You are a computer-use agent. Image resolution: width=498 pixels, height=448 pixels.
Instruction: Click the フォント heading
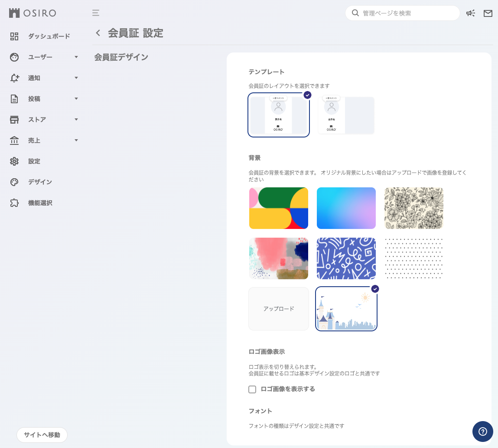coord(260,411)
